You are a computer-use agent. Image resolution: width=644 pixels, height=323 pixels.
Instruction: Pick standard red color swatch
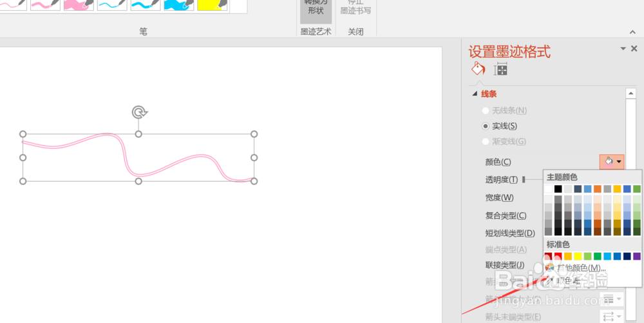[x=558, y=257]
